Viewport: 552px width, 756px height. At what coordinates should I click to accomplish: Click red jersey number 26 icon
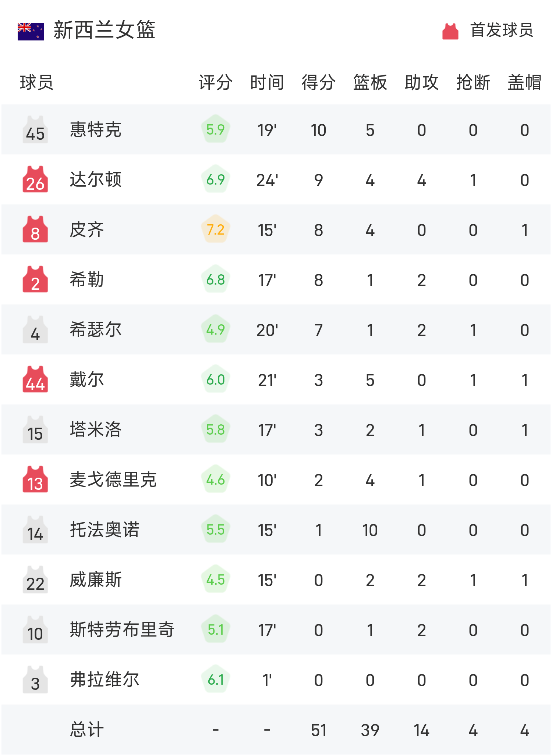35,180
